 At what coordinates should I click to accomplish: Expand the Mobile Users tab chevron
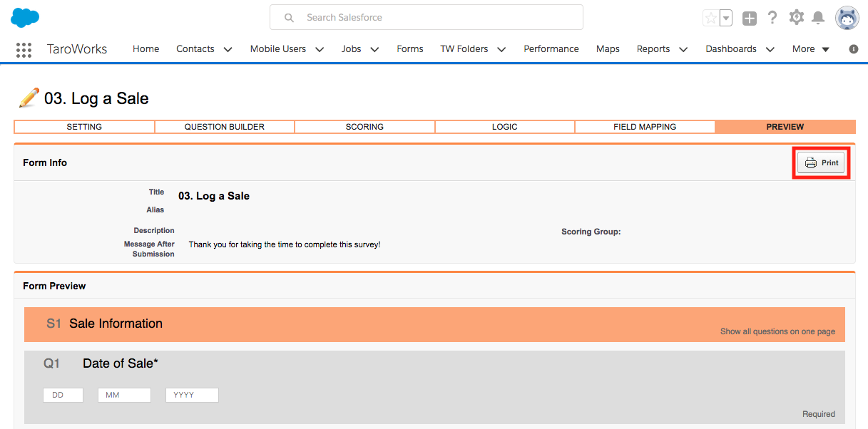[320, 49]
